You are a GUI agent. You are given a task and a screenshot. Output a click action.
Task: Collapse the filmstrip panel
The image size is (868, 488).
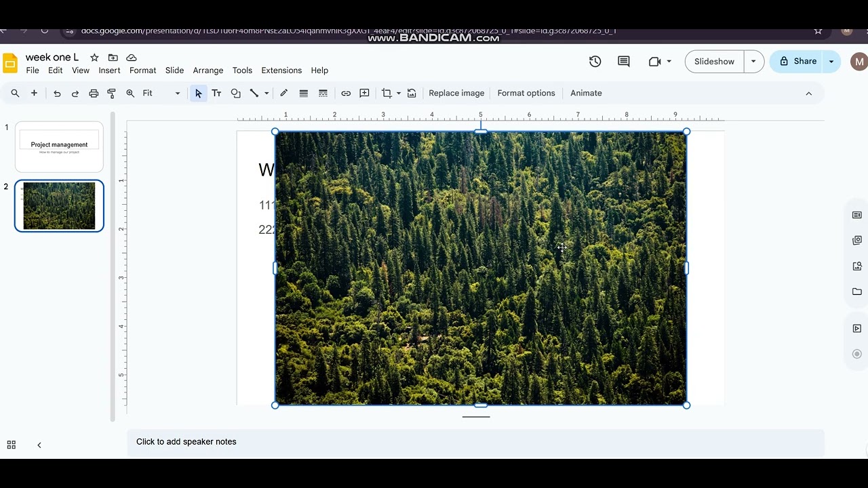pos(39,445)
